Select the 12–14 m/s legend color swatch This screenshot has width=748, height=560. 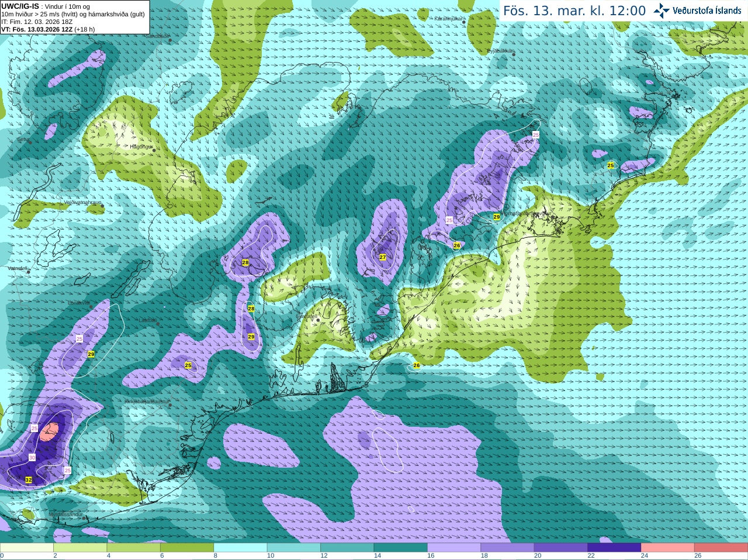tap(347, 548)
